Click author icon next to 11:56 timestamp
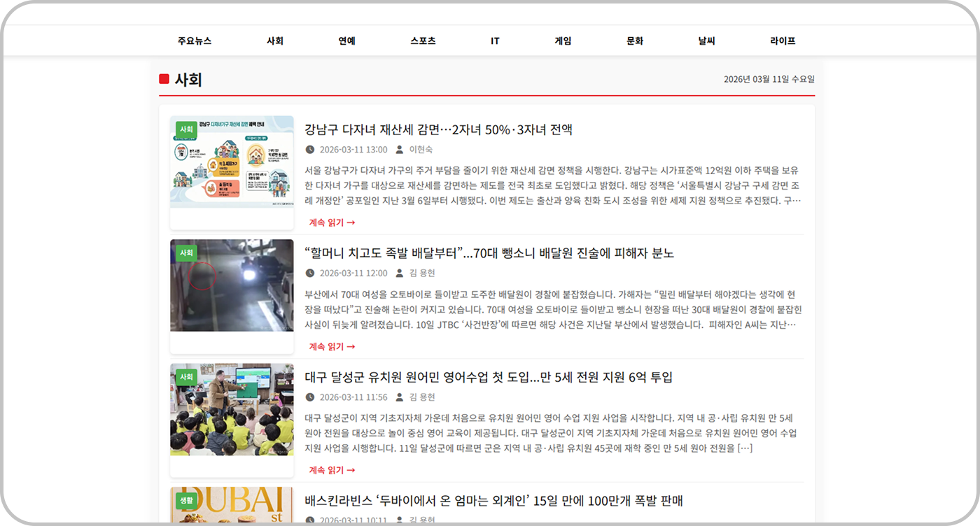The image size is (980, 526). tap(400, 397)
